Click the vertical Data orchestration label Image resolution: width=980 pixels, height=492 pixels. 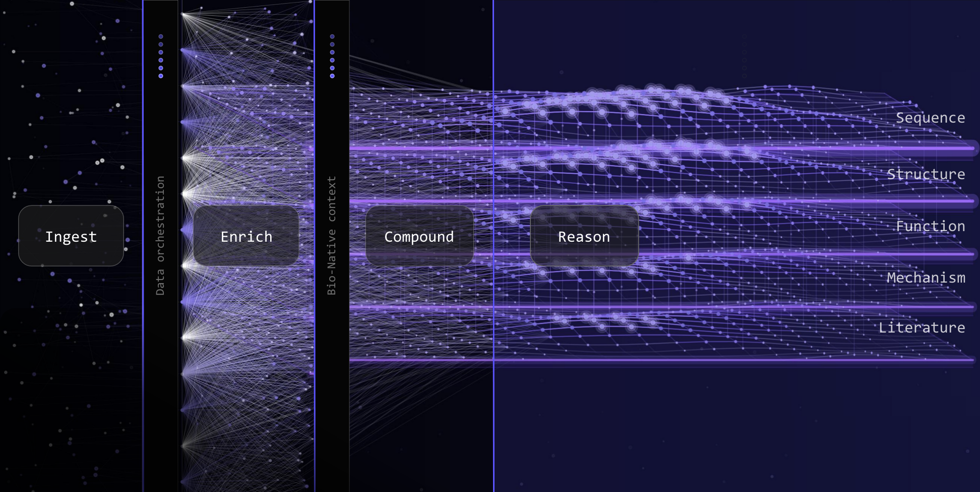click(x=160, y=235)
